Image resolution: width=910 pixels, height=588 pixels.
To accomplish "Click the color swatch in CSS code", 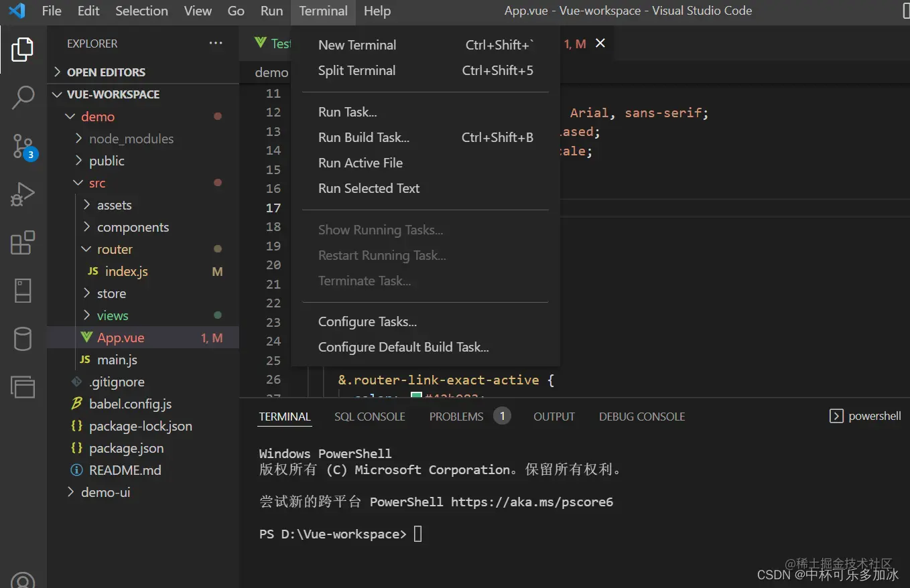I will point(416,396).
